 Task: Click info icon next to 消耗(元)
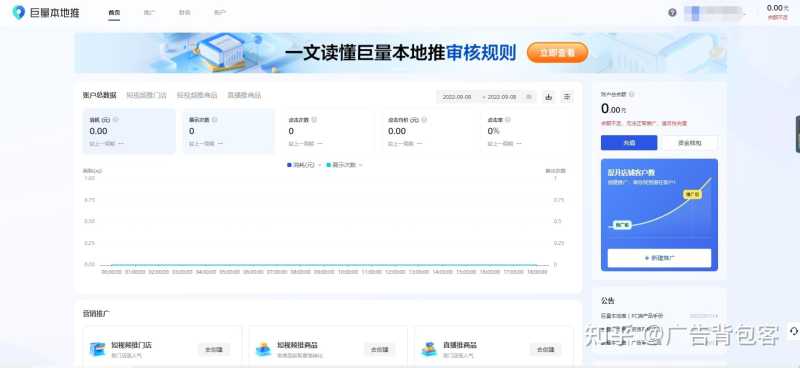(116, 119)
